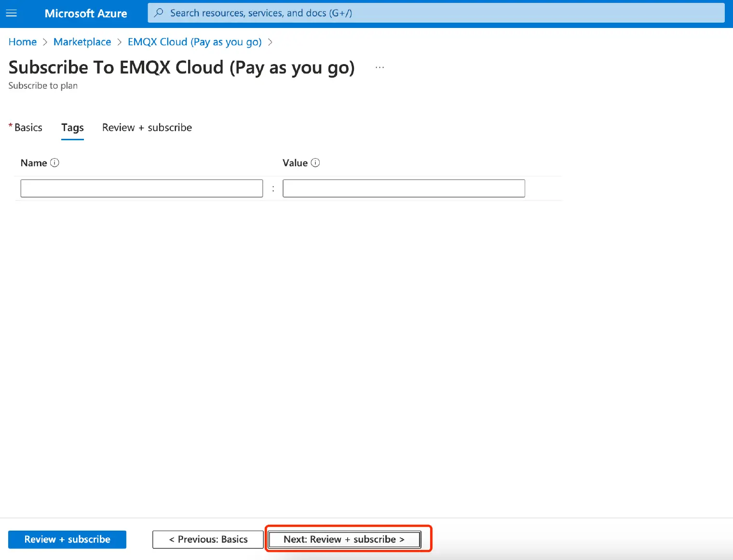This screenshot has width=733, height=560.
Task: Click the tag Name input box
Action: pos(142,188)
